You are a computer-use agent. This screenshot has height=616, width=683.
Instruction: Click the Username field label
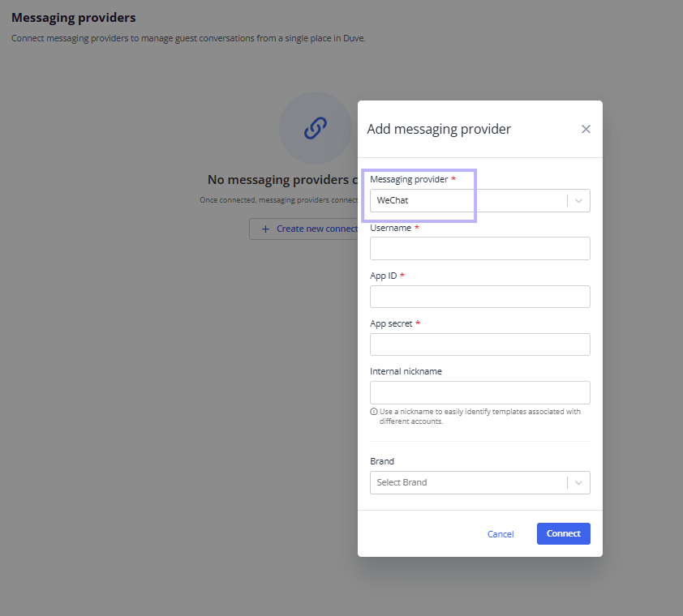390,228
